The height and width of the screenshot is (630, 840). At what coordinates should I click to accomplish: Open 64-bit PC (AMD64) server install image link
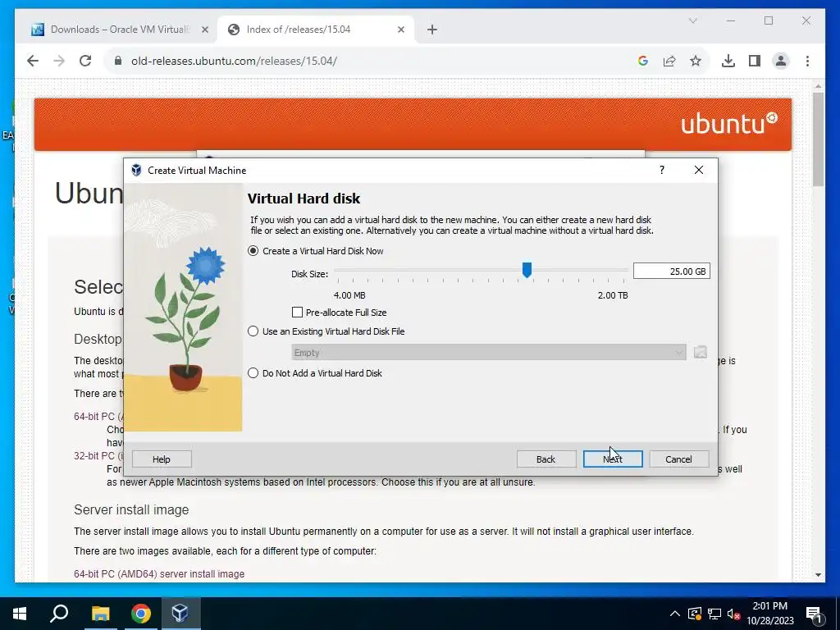pos(159,573)
